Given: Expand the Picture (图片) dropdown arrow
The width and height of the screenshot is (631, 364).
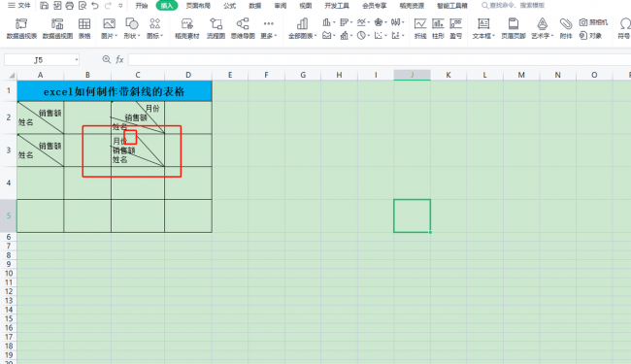Looking at the screenshot, I should (x=116, y=36).
